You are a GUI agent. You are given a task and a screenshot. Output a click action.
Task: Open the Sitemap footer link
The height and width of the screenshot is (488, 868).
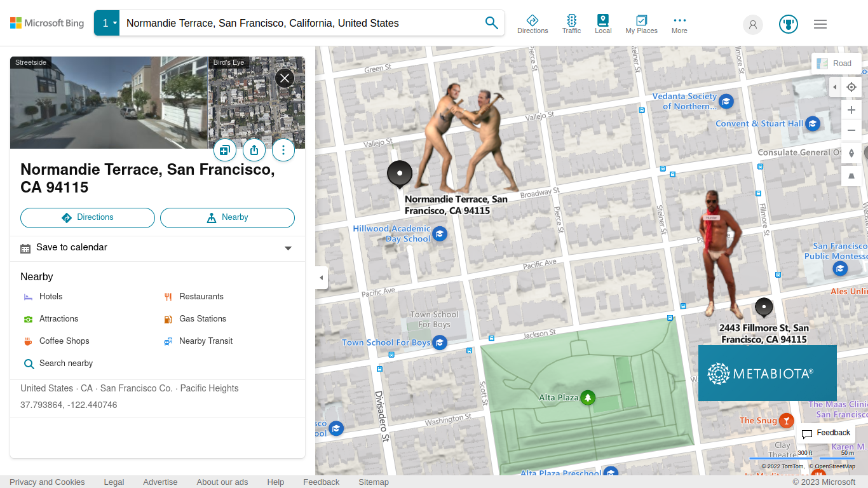374,482
